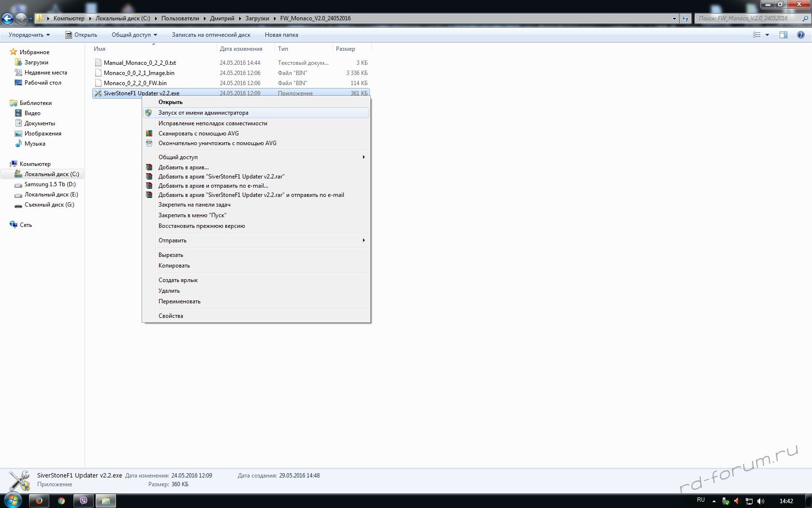Click the Firefox icon in the taskbar
The image size is (812, 508).
point(39,501)
